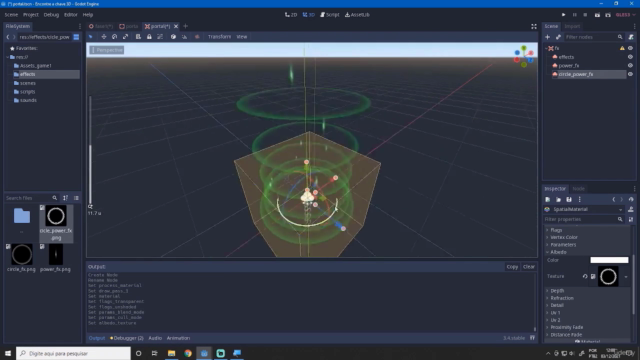Open the Albedo Texture dropdown arrow
Viewport: 640px width, 360px height.
[x=626, y=277]
